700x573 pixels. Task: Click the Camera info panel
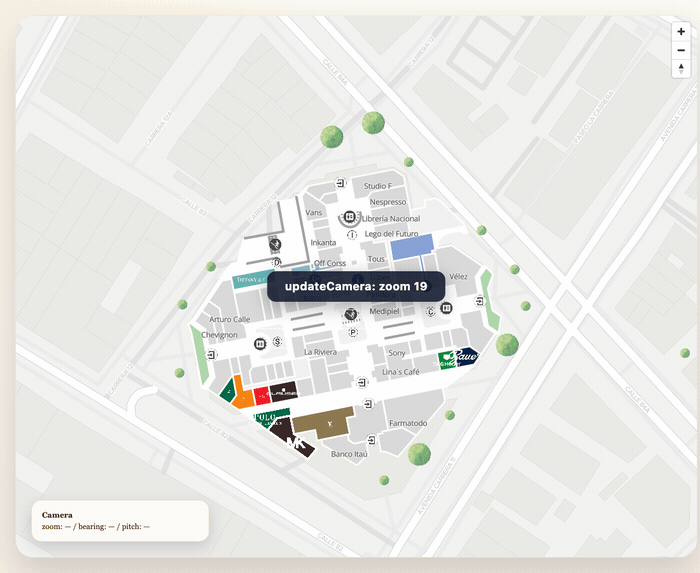coord(120,521)
